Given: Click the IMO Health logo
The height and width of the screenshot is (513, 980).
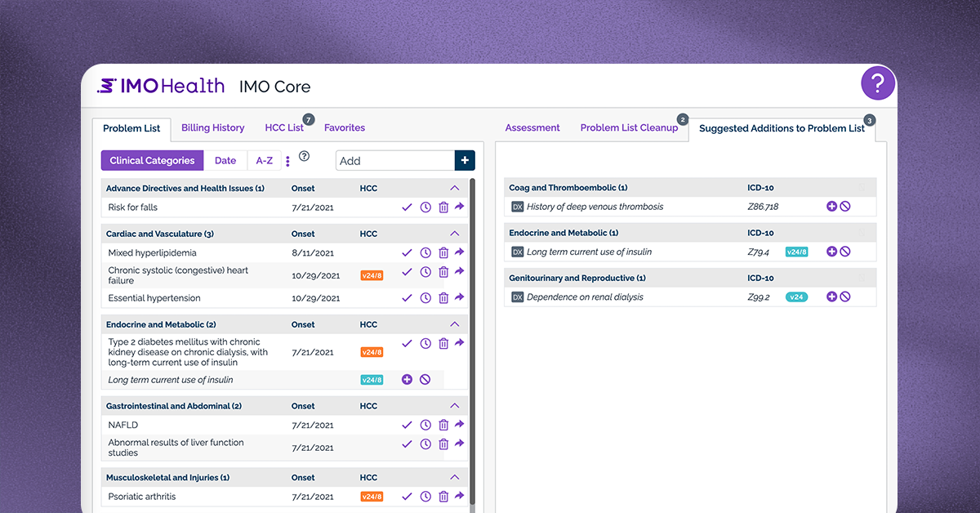Looking at the screenshot, I should (x=160, y=86).
